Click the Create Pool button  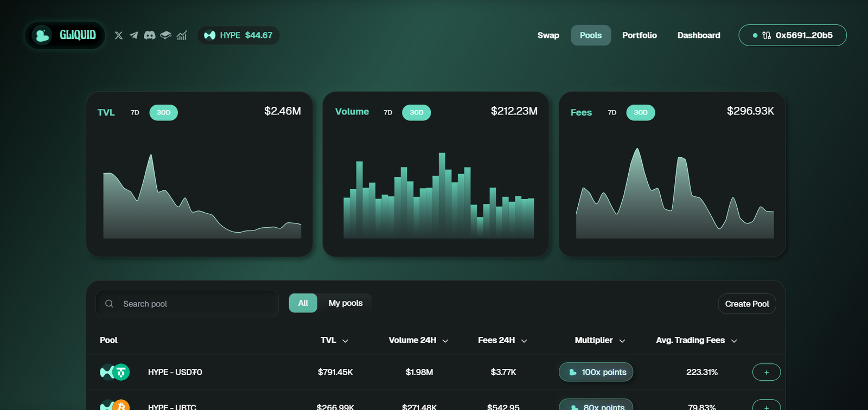coord(746,304)
